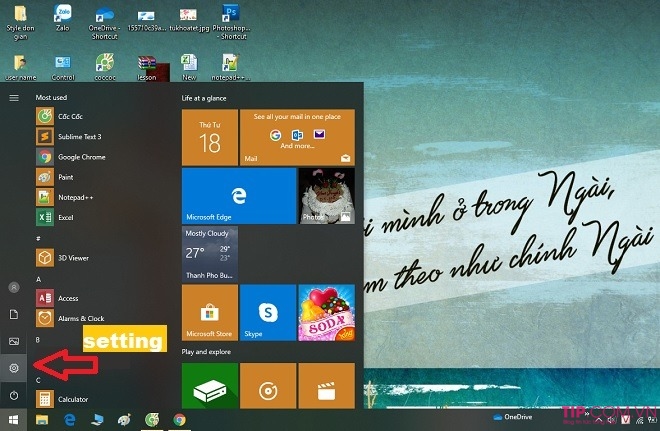Select the 155710c39a image file on desktop
The image size is (660, 431).
[x=146, y=20]
